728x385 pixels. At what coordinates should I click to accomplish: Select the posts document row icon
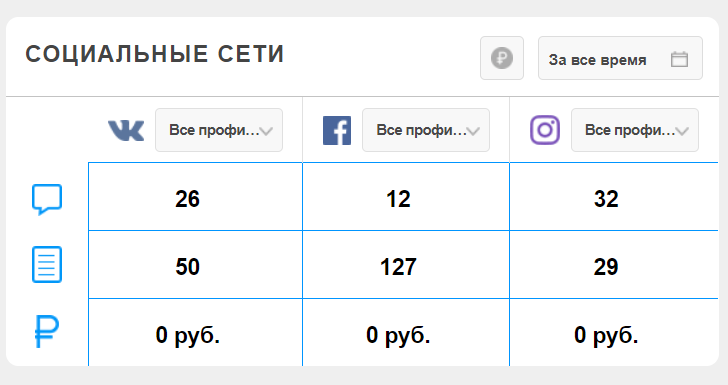tap(47, 265)
